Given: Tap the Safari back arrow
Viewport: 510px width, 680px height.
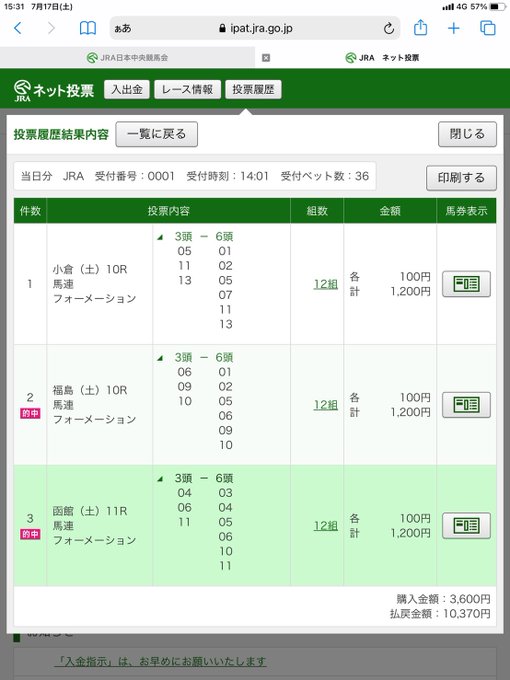Looking at the screenshot, I should 18,28.
